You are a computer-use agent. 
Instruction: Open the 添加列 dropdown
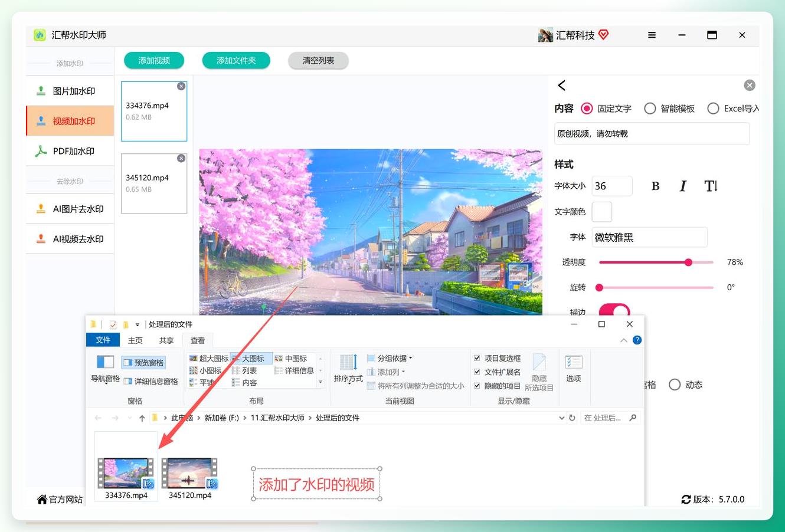pyautogui.click(x=386, y=372)
